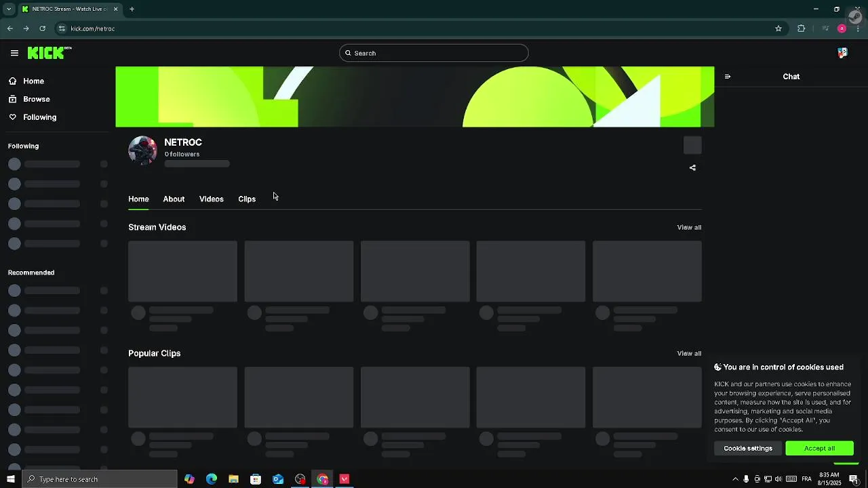Switch to the Clips channel tab
This screenshot has height=488, width=868.
[x=247, y=199]
